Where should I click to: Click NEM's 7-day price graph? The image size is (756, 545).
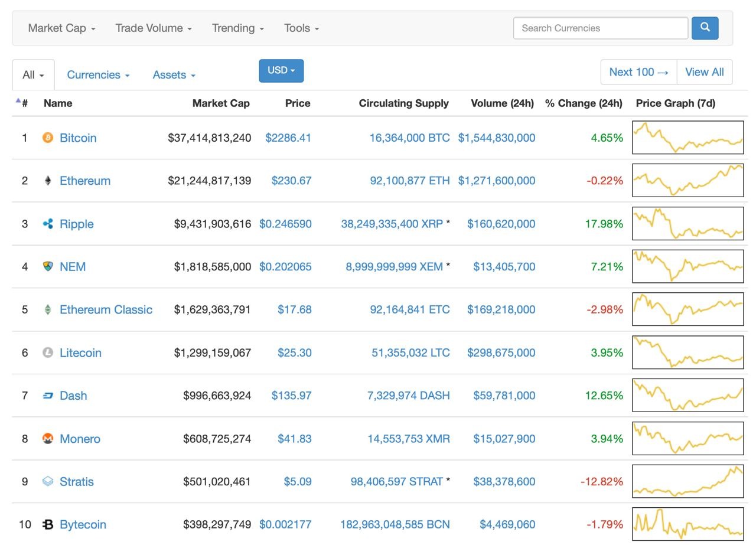tap(688, 266)
